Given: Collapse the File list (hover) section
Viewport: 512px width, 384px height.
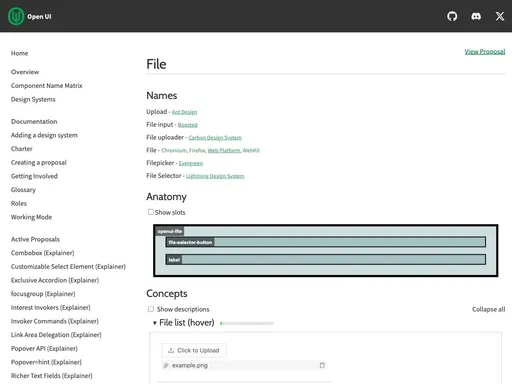Looking at the screenshot, I should 155,323.
